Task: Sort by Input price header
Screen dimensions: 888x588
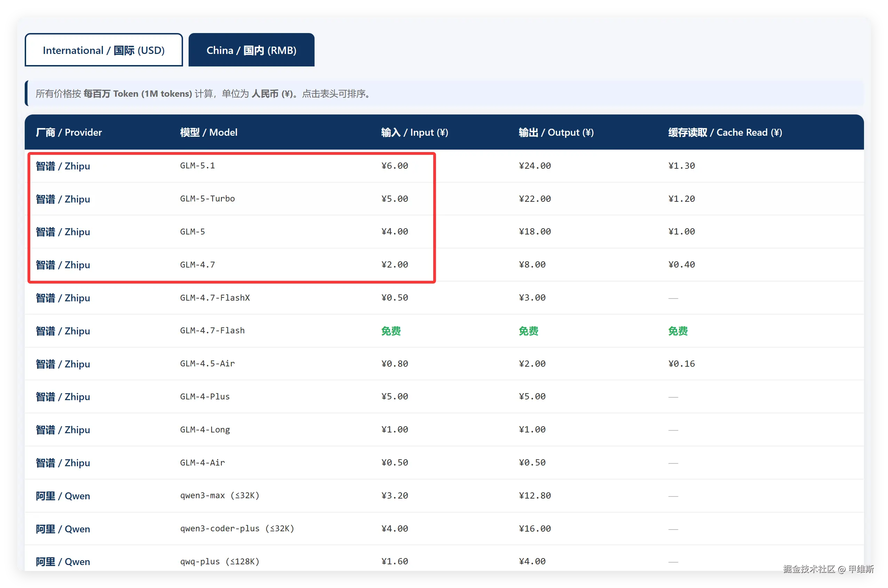Action: (414, 132)
